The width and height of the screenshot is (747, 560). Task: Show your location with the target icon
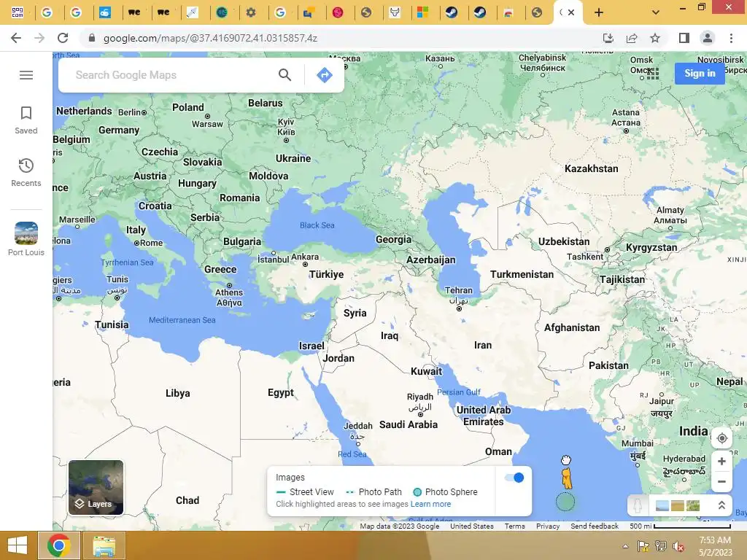click(721, 438)
